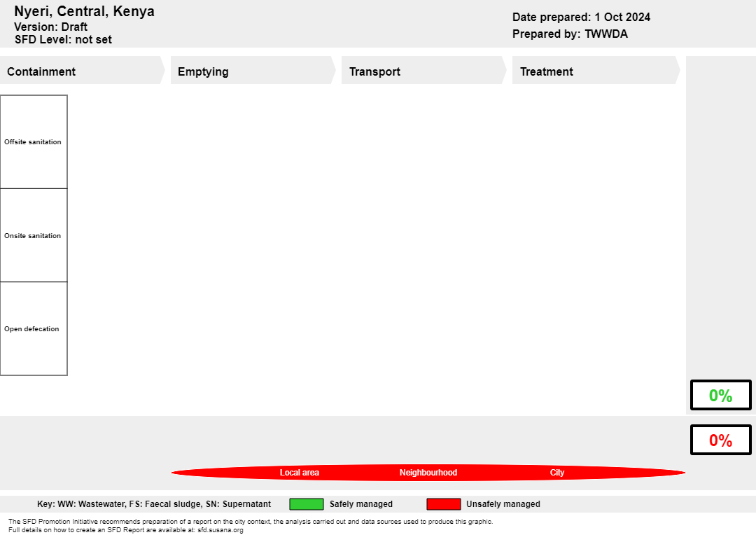Click the Key: WW: Wastewater legend text
The height and width of the screenshot is (535, 756).
[x=154, y=504]
